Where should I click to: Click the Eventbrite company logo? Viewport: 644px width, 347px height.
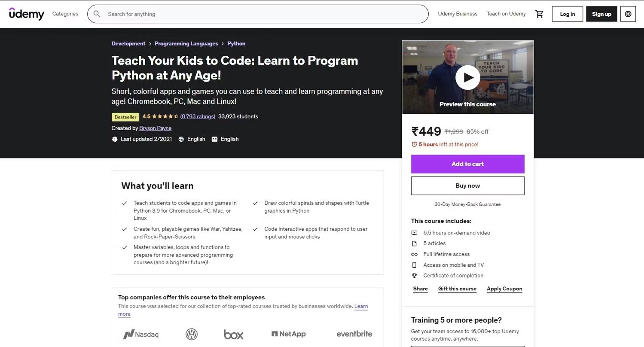coord(354,334)
